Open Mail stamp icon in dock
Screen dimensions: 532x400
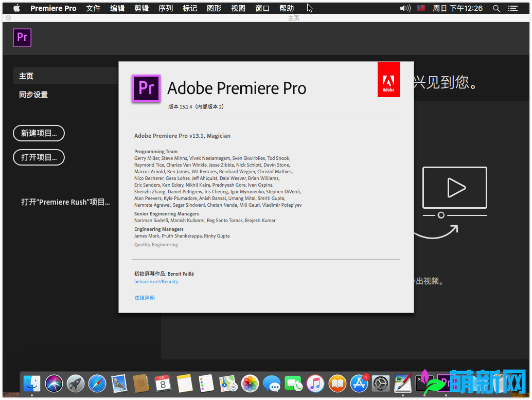click(119, 384)
